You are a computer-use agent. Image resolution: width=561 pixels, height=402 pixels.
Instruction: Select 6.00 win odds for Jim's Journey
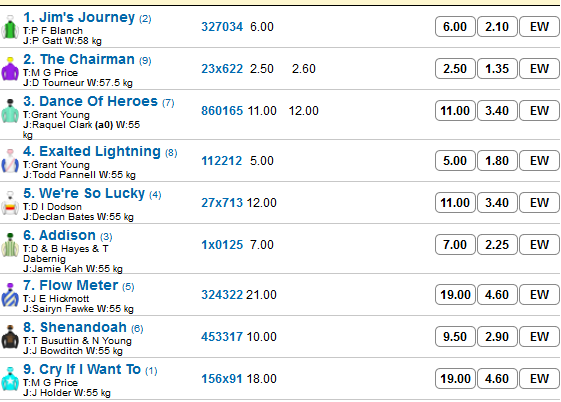(455, 26)
